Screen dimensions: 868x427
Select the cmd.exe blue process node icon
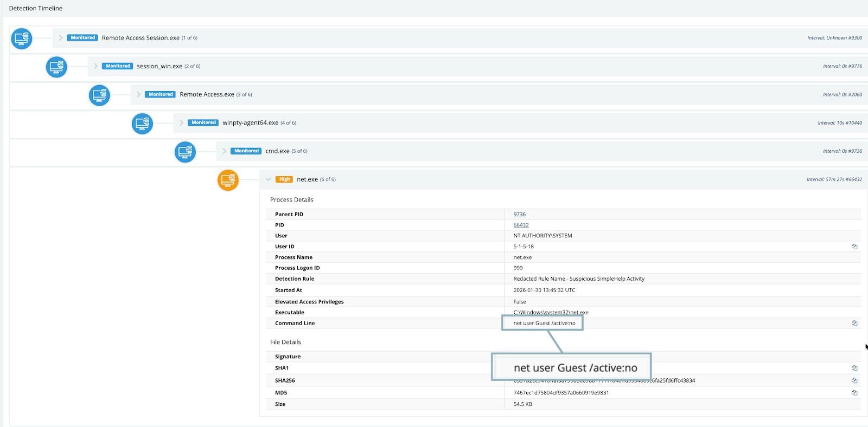(x=185, y=152)
